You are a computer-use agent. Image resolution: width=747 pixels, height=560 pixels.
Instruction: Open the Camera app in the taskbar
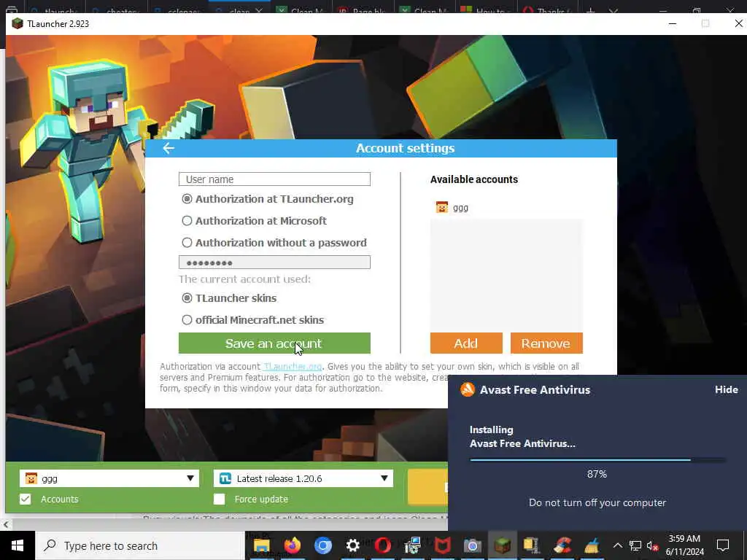pos(472,545)
